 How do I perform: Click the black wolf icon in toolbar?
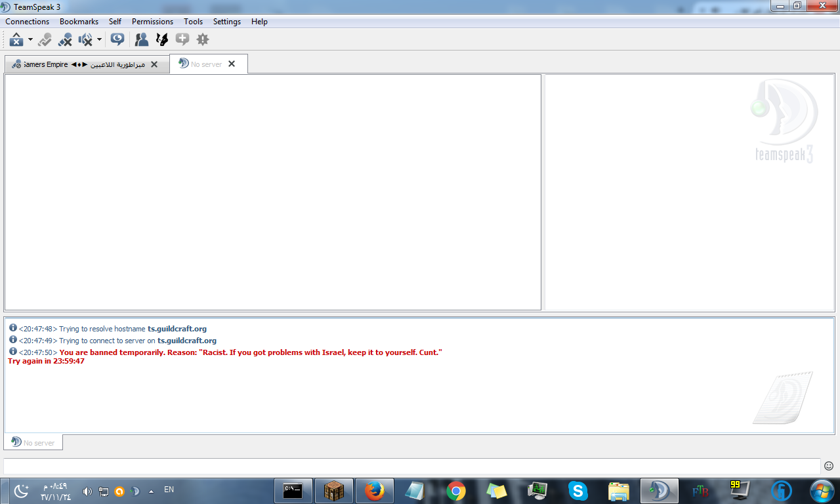(x=161, y=40)
